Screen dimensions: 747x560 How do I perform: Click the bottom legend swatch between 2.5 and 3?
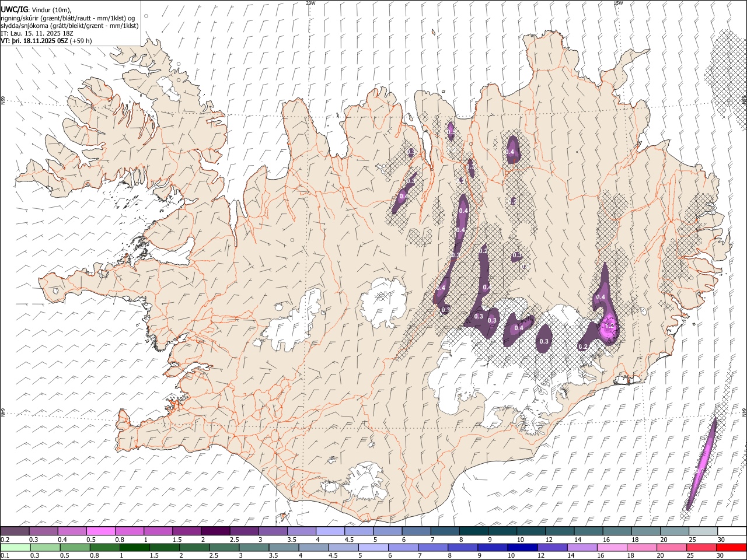pyautogui.click(x=224, y=547)
